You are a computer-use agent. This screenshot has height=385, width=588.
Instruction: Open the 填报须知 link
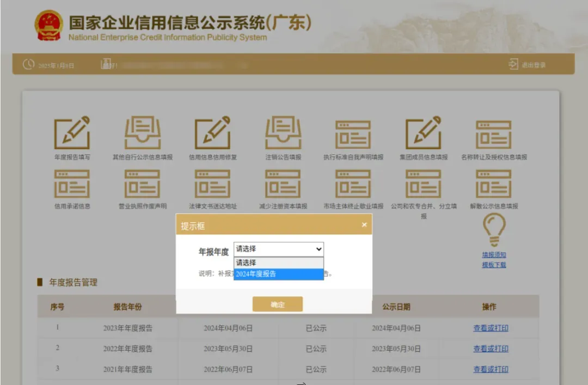[x=494, y=255]
